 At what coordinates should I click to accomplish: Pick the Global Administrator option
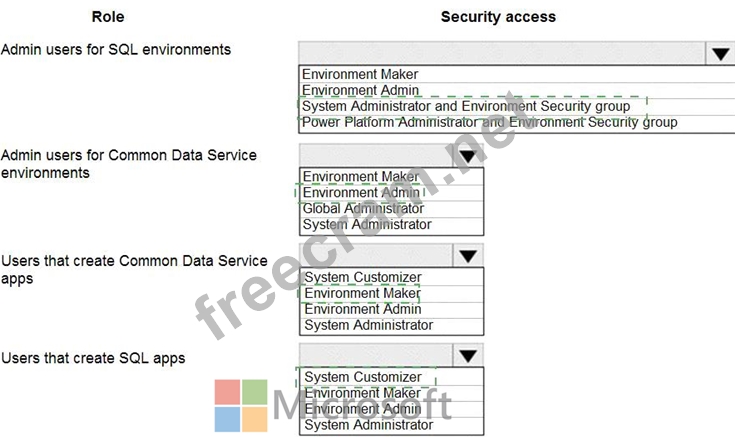click(391, 209)
